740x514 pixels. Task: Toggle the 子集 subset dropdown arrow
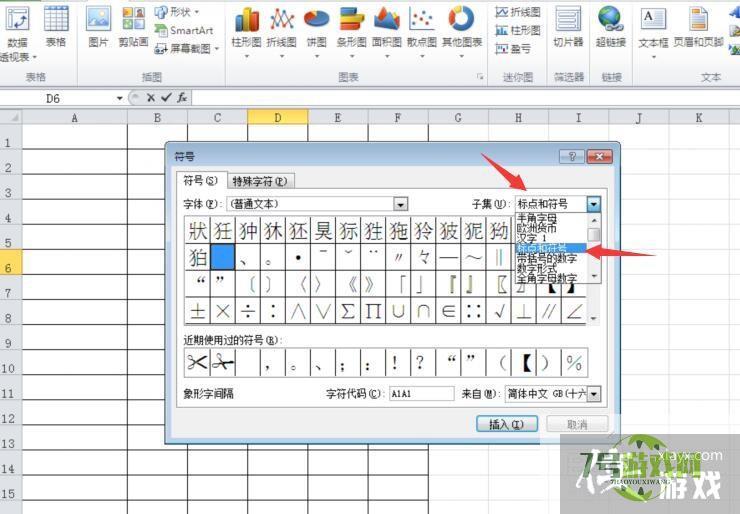pyautogui.click(x=594, y=204)
